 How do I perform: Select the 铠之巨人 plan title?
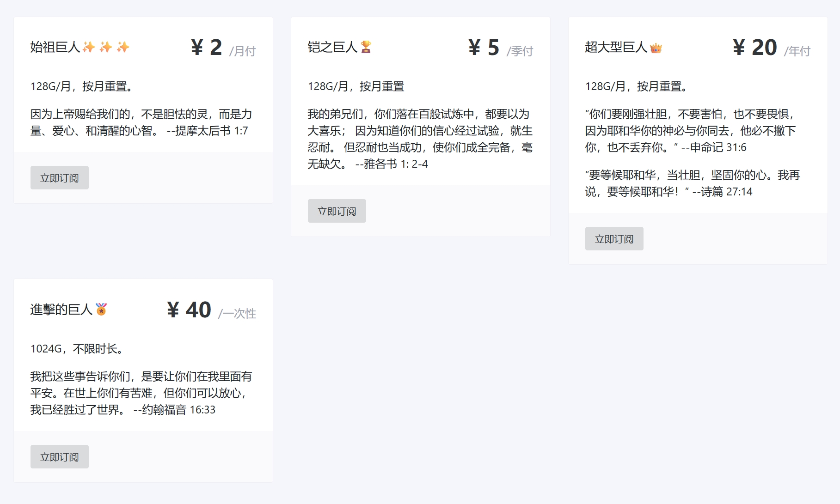pyautogui.click(x=332, y=47)
